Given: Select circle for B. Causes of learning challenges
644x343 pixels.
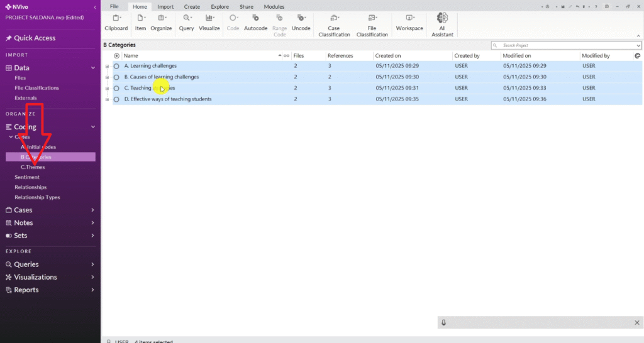Looking at the screenshot, I should 116,77.
